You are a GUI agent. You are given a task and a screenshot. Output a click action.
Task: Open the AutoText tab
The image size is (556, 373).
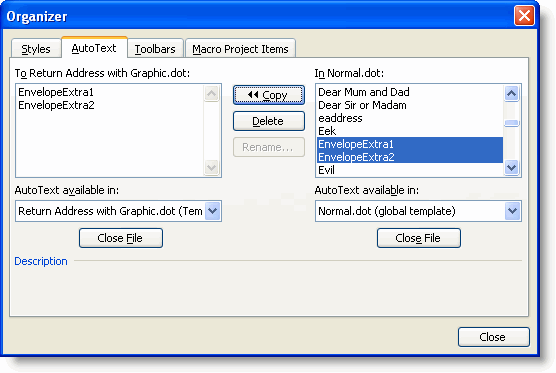94,48
